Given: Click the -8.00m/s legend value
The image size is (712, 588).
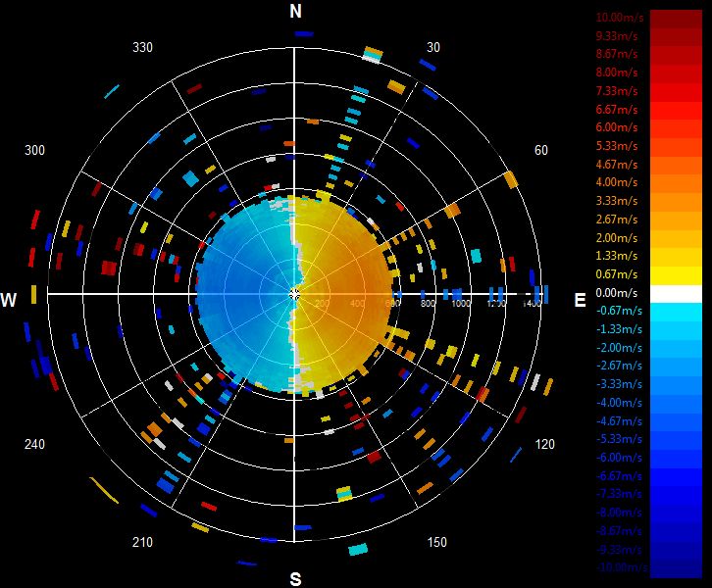Looking at the screenshot, I should tap(619, 513).
